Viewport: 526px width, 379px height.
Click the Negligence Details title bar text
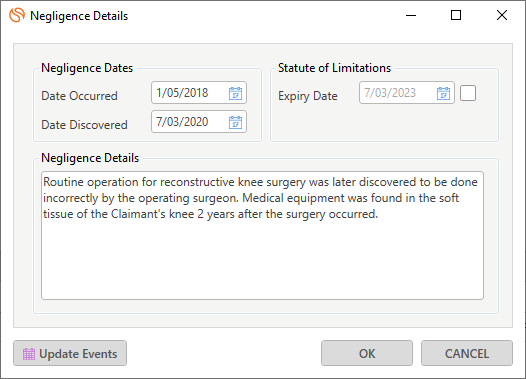click(79, 16)
